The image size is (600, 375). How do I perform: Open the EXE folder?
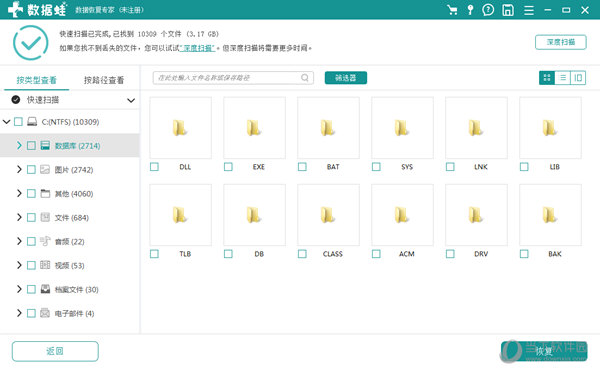(x=254, y=128)
